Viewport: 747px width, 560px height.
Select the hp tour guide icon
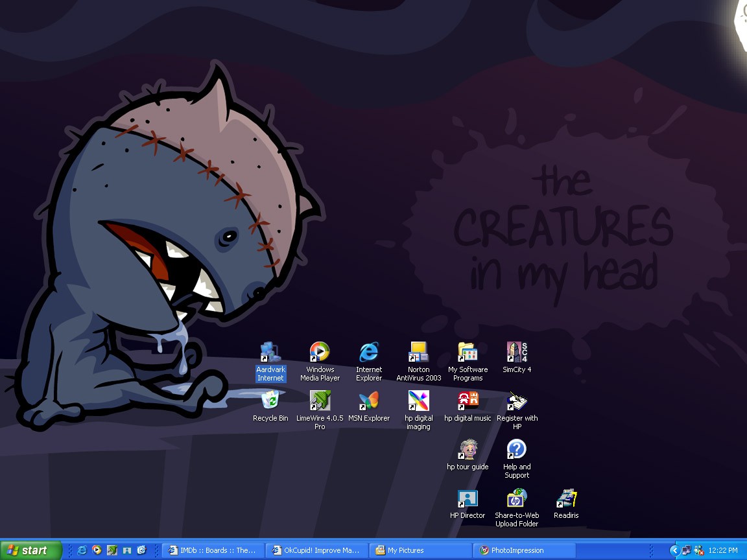[x=468, y=454]
